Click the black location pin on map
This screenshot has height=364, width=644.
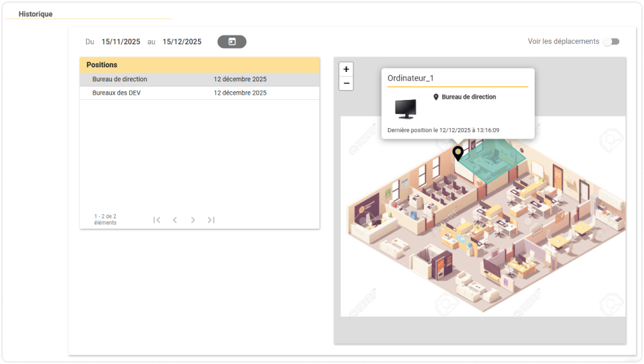click(458, 153)
